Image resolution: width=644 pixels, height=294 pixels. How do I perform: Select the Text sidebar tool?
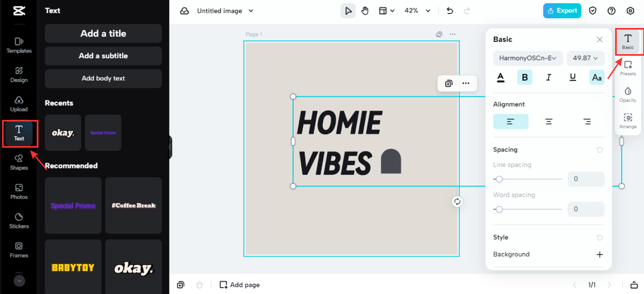pyautogui.click(x=19, y=133)
